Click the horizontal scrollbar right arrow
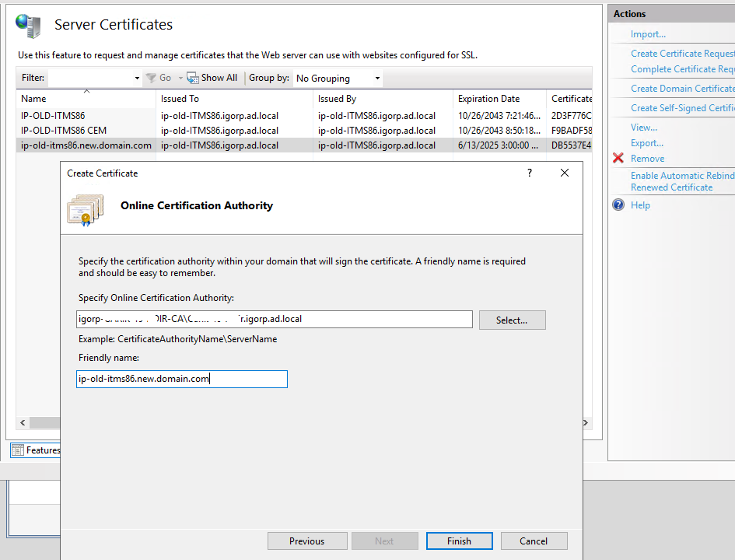The height and width of the screenshot is (560, 735). pyautogui.click(x=586, y=422)
